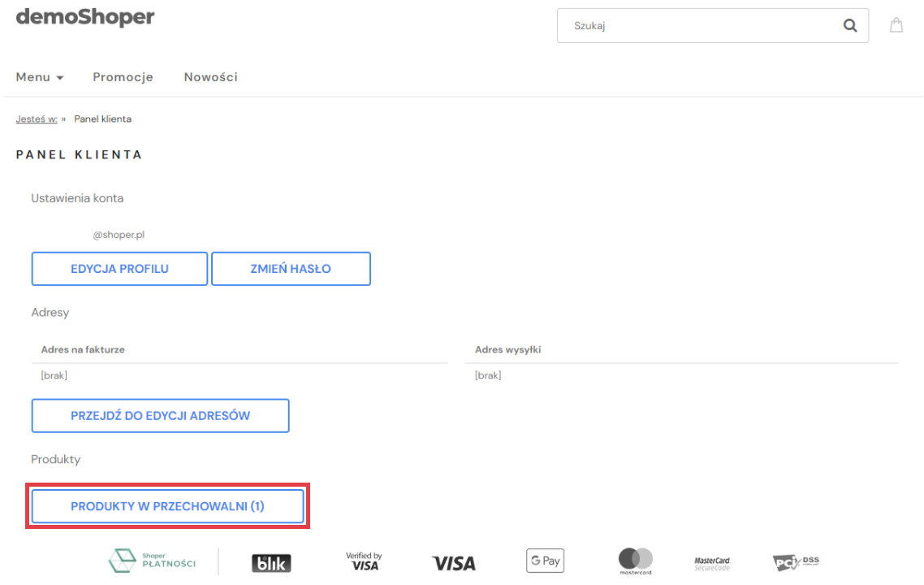Click the demoShoper logo
924x585 pixels.
84,17
